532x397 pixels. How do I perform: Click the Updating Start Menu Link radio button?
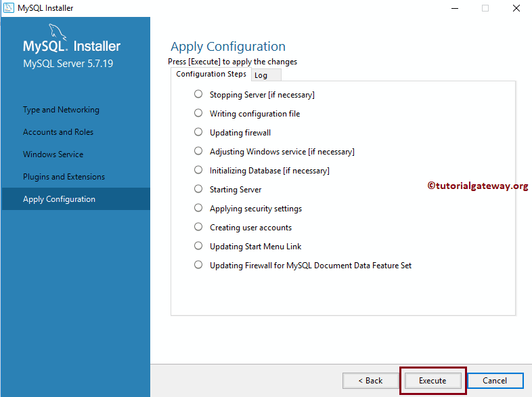tap(198, 246)
